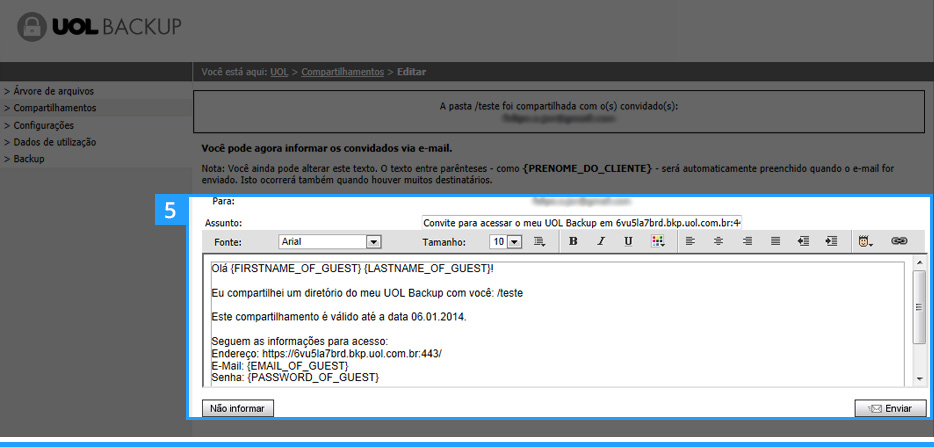Click inside the email body text area

coord(558,322)
